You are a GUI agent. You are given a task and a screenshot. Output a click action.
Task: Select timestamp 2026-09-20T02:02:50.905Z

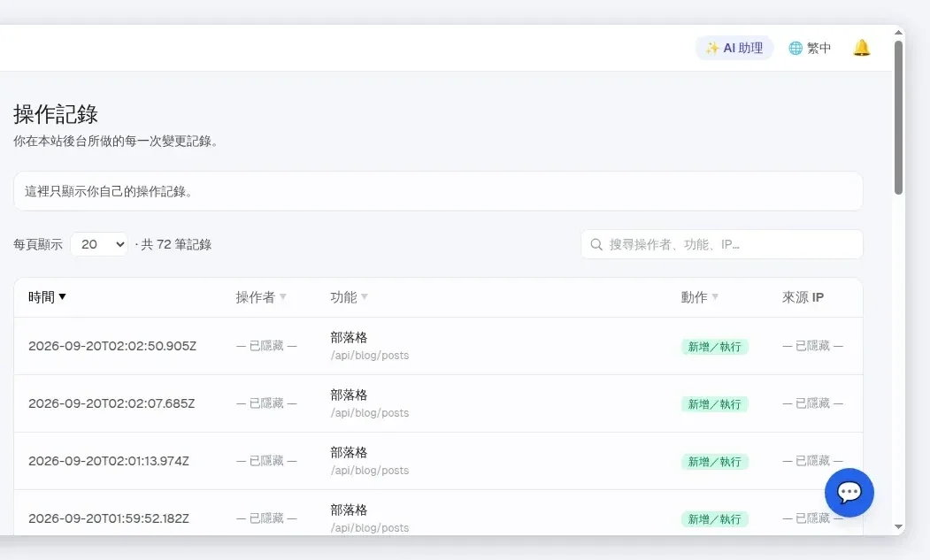coord(112,346)
